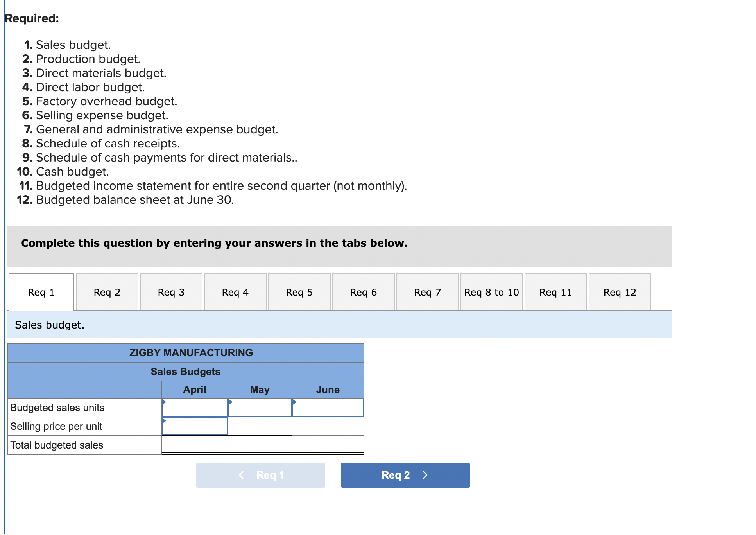Click the May budgeted sales units cell
Image resolution: width=756 pixels, height=535 pixels.
[260, 408]
